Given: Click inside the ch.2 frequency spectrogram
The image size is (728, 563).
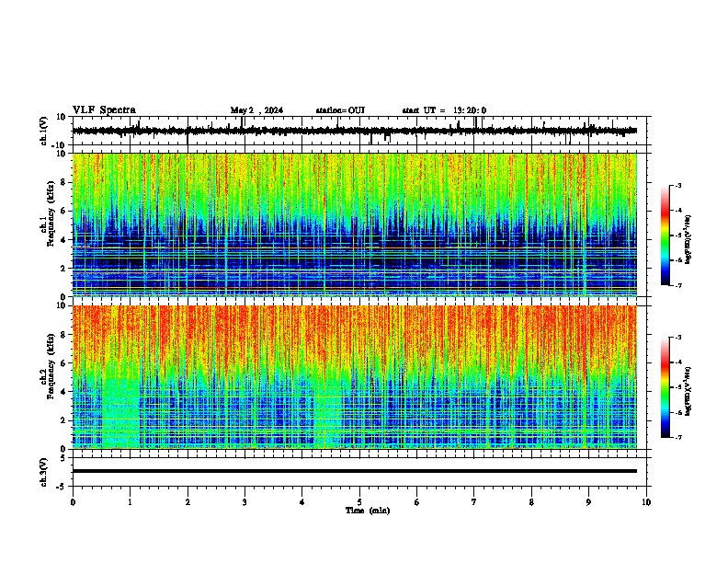Looking at the screenshot, I should [x=355, y=377].
